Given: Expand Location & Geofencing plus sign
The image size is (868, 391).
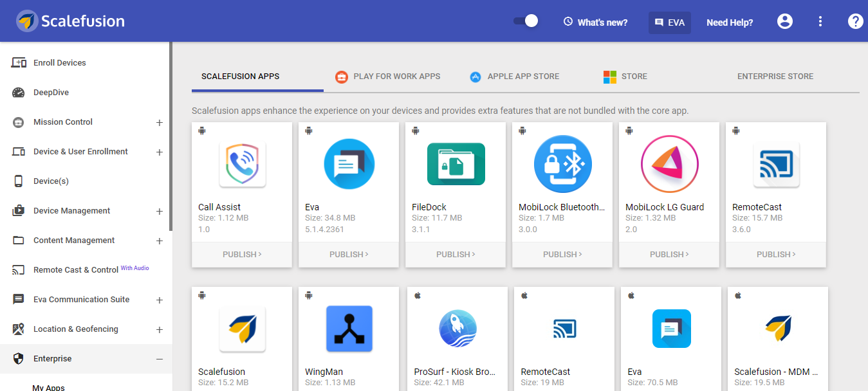Looking at the screenshot, I should click(160, 330).
